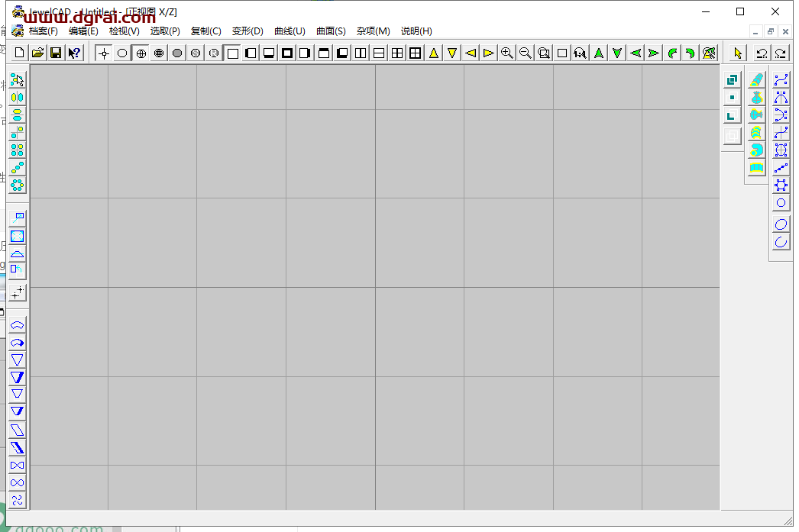The image size is (799, 532).
Task: Choose the Boolean intersection small square icon
Action: pyautogui.click(x=733, y=97)
